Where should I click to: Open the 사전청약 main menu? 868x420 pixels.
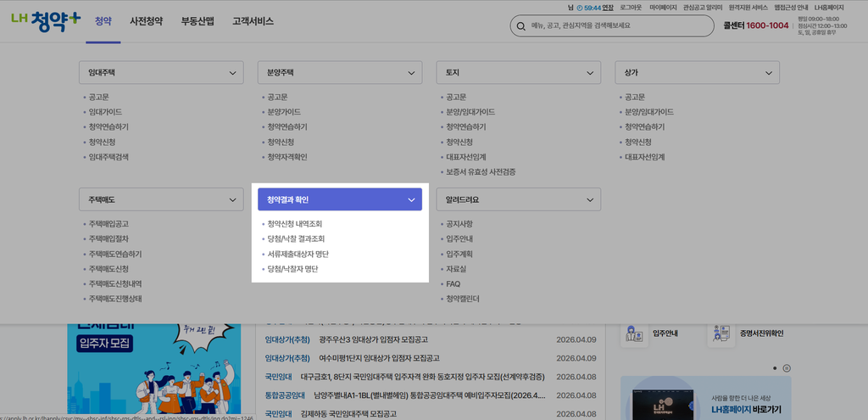click(146, 21)
